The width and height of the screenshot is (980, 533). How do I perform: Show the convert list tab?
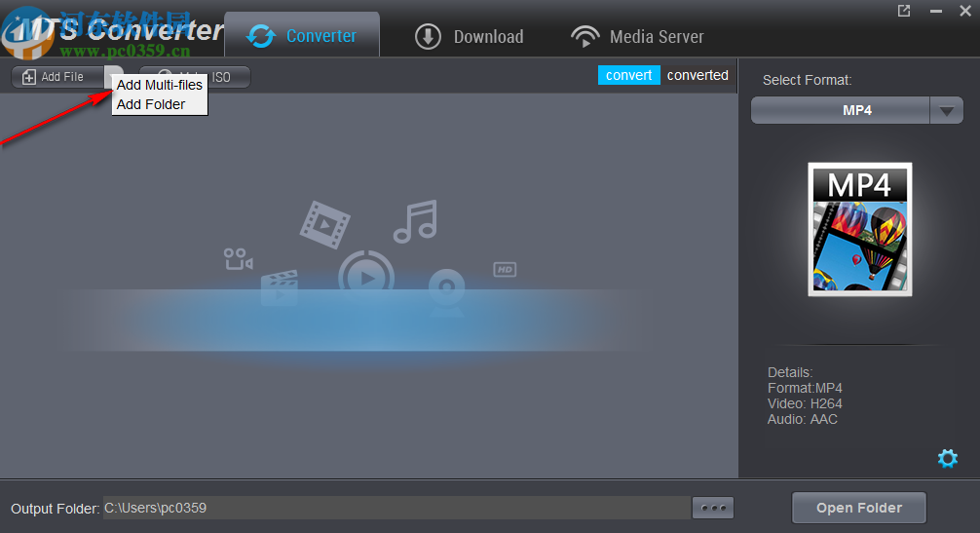628,75
